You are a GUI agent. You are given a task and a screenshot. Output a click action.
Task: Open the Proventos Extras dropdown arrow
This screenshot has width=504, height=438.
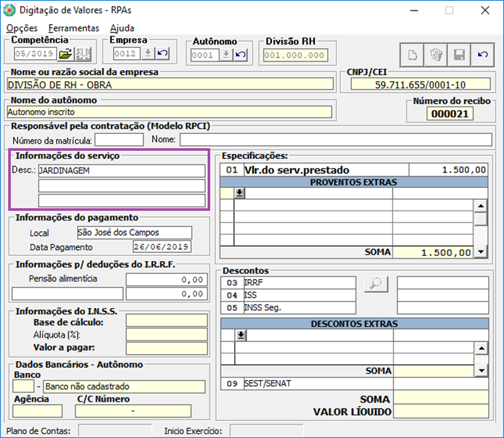pos(239,193)
